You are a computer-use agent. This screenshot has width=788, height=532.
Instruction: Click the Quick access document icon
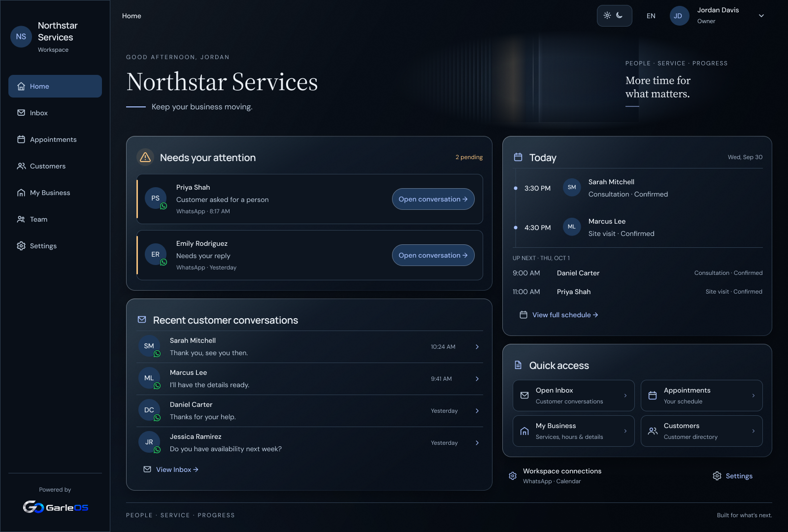(518, 365)
